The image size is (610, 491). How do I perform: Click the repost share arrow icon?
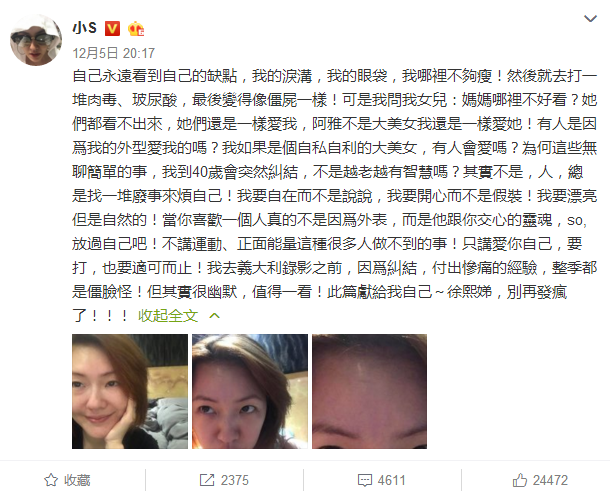point(207,480)
